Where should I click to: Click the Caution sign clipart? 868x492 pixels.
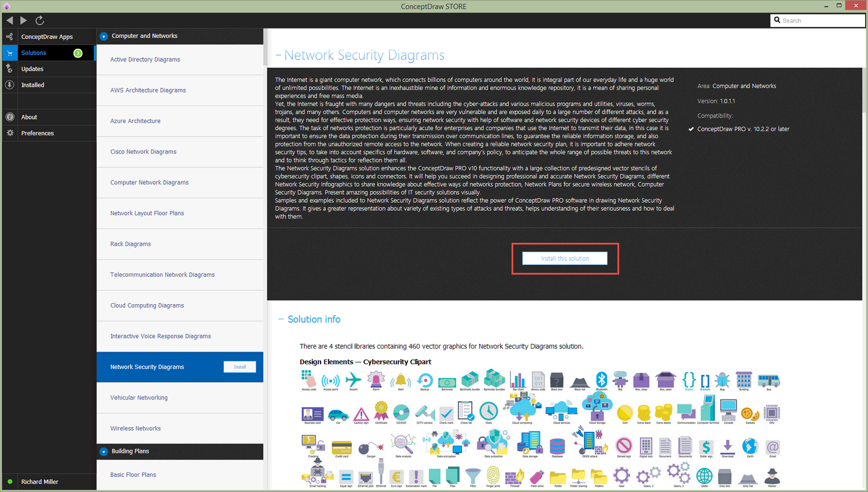(361, 414)
